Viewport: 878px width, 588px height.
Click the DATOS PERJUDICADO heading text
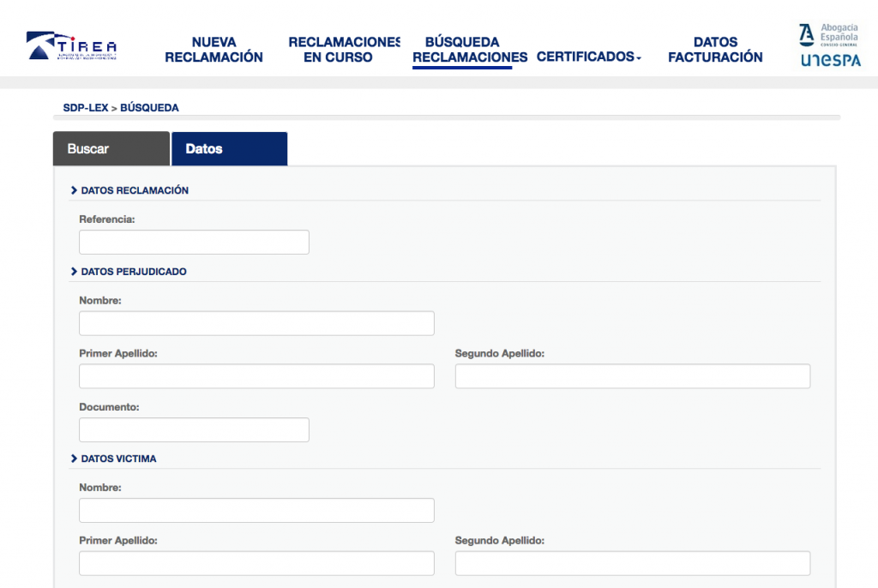coord(134,272)
